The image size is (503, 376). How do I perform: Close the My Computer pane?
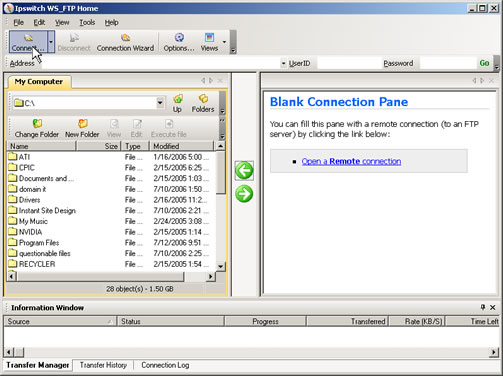[220, 80]
